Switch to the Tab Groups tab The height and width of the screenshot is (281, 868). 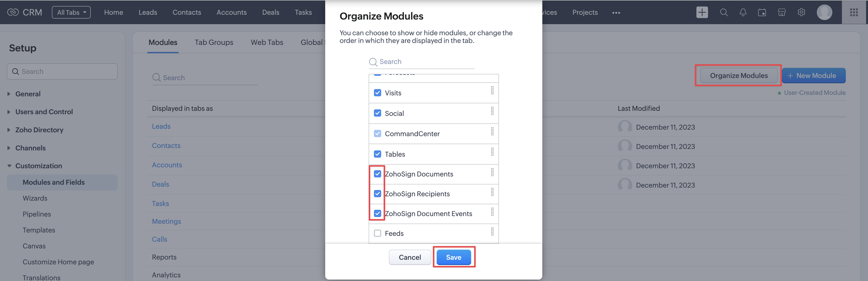214,42
